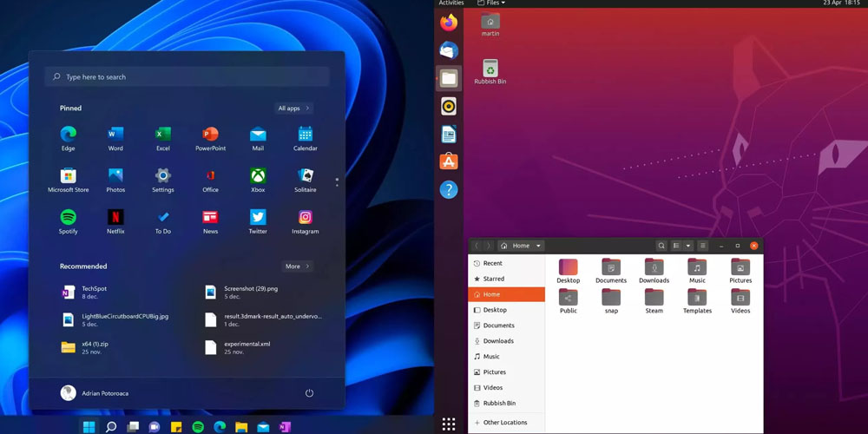Select the Templates folder
Screen dimensions: 868x434
pos(697,302)
